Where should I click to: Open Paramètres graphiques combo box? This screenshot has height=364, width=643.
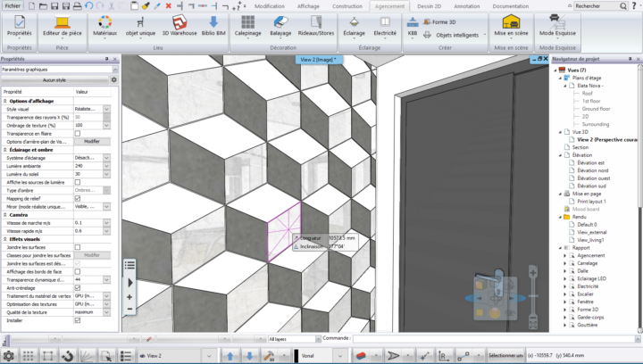(x=60, y=70)
